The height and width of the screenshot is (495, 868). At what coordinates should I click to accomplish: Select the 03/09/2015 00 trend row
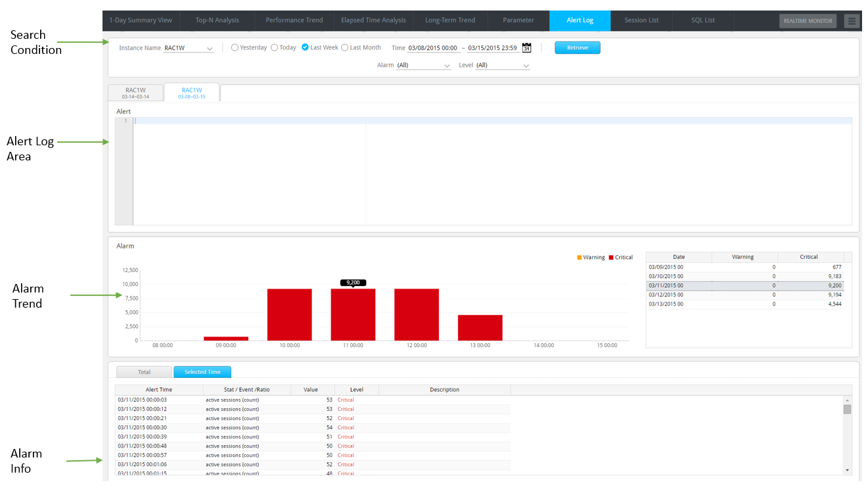745,267
